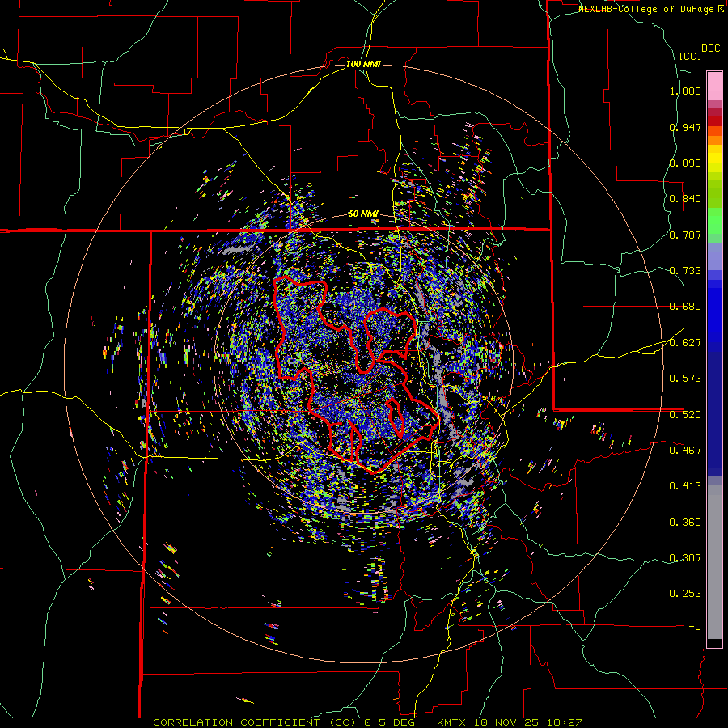Click the [CC] legend title
The width and height of the screenshot is (728, 728).
[690, 56]
